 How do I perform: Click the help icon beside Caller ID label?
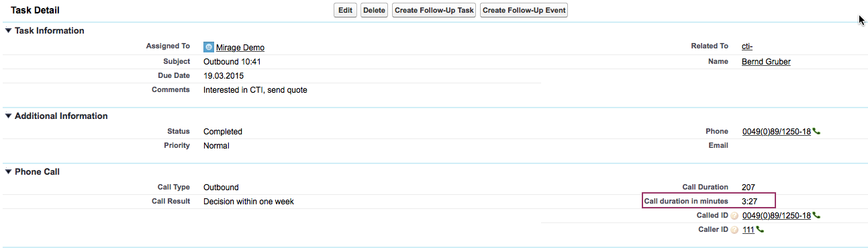pos(734,230)
